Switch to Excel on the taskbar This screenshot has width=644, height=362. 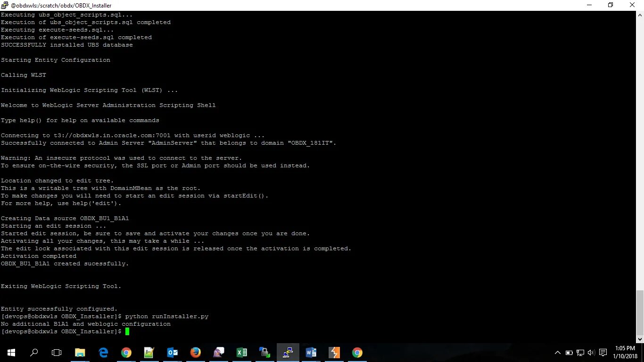click(242, 352)
